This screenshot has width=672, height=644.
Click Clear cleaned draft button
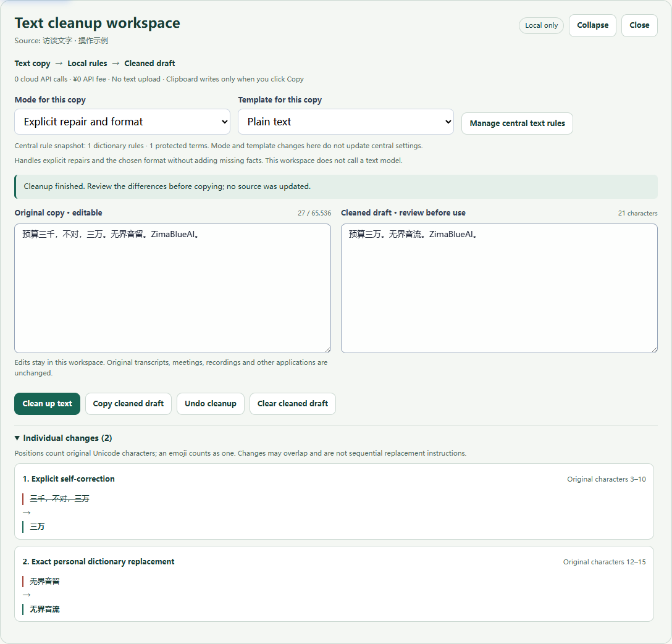(293, 404)
